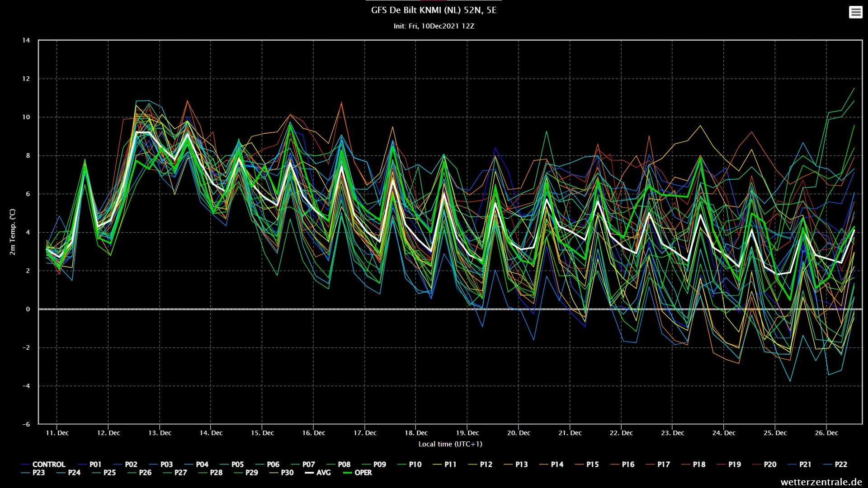Screen dimensions: 868x488
Task: Toggle P15 legend entry
Action: coord(592,465)
